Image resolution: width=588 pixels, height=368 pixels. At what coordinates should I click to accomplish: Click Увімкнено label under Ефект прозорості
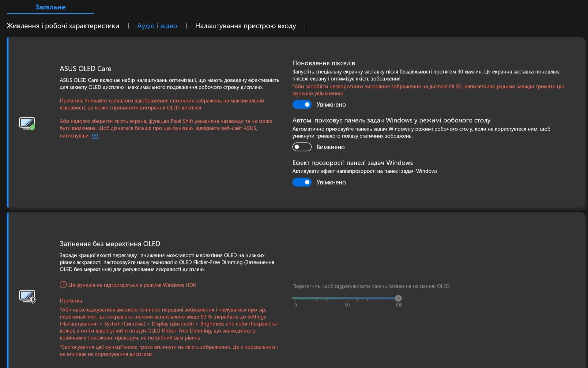tap(331, 182)
